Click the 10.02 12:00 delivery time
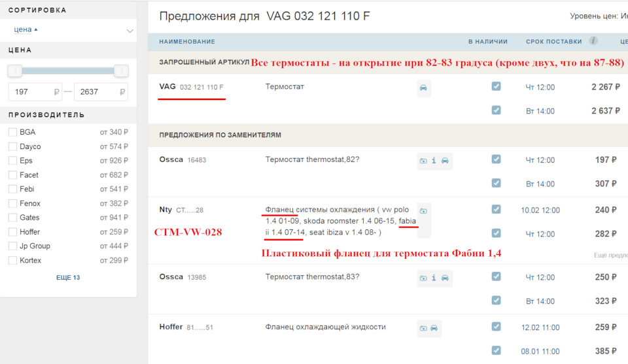The height and width of the screenshot is (364, 628). 540,210
